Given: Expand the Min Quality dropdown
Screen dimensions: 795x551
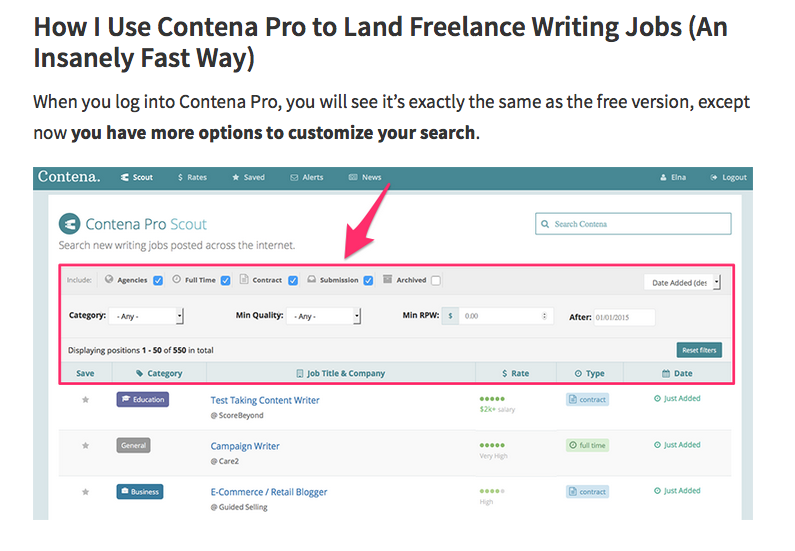Looking at the screenshot, I should [323, 316].
